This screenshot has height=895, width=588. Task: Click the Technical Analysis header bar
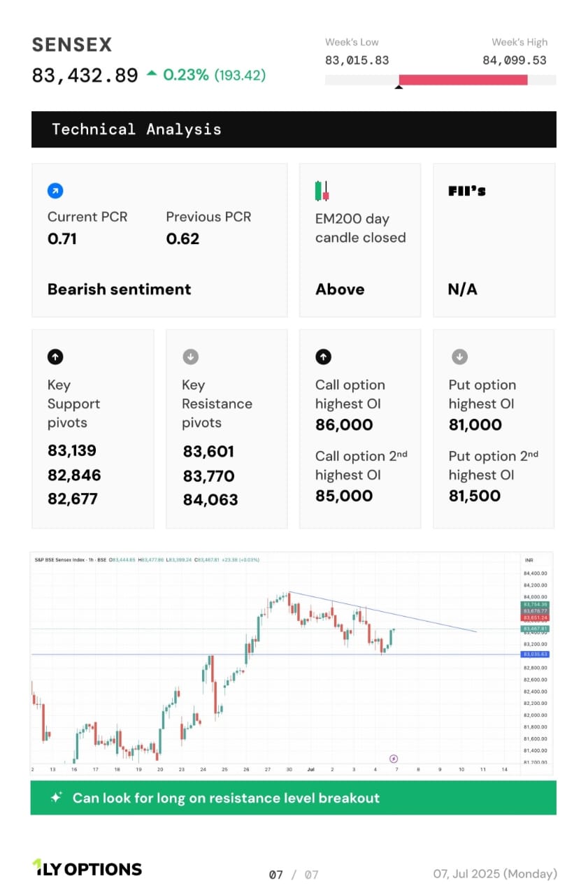click(x=294, y=129)
